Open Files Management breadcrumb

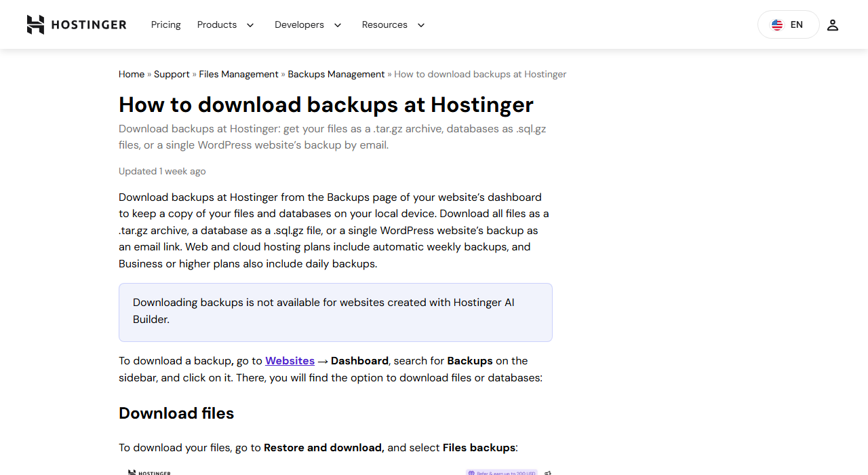[x=239, y=74]
